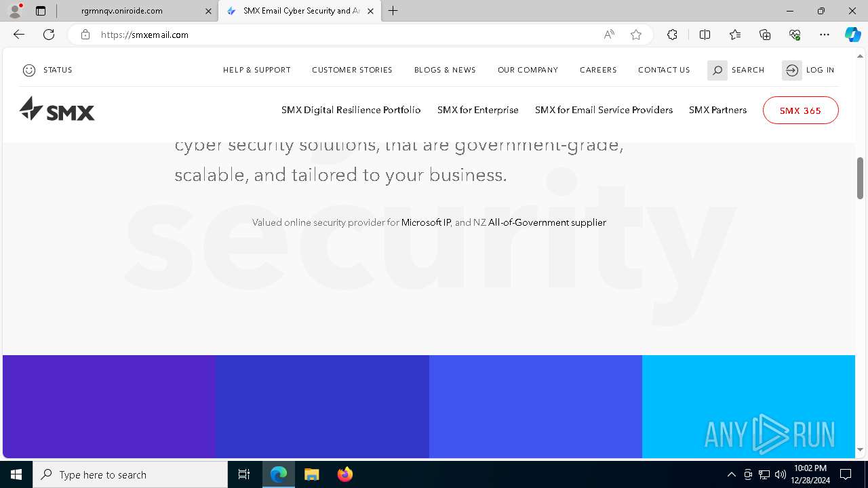The image size is (868, 488).
Task: Refresh the page with the reload icon
Action: point(49,35)
